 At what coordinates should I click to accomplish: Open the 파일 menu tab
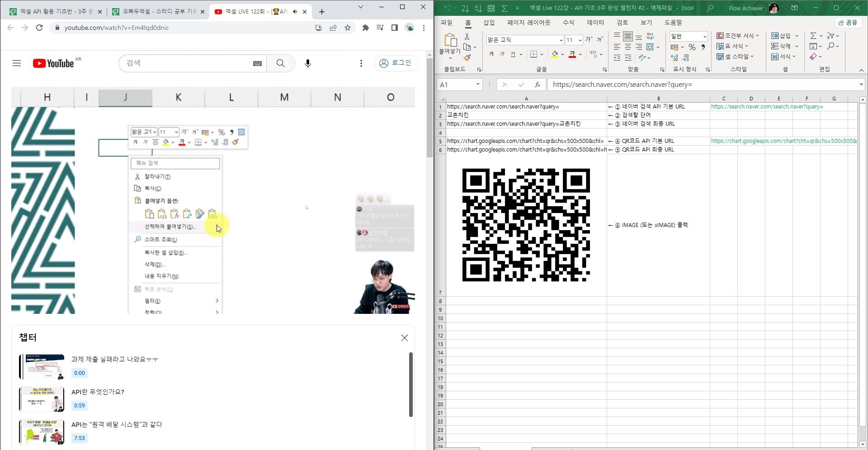[x=446, y=22]
